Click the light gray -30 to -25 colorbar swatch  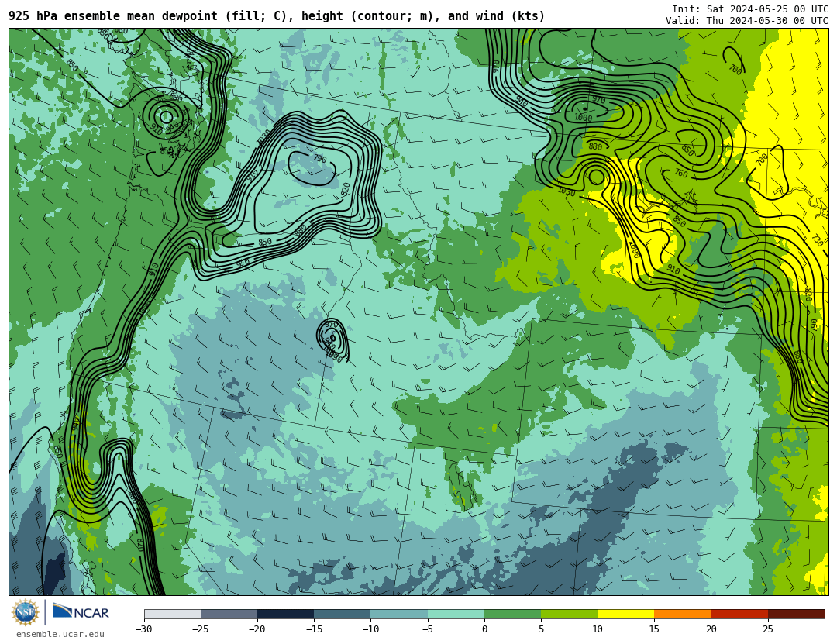tap(172, 614)
